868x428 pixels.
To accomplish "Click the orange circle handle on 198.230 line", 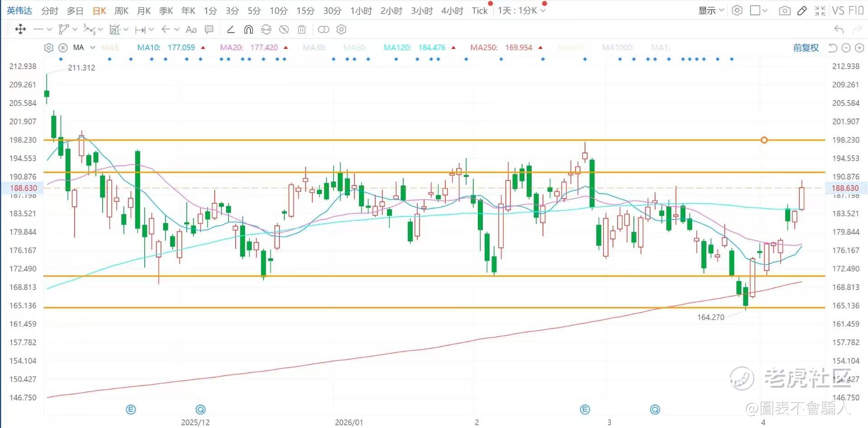I will (x=764, y=140).
